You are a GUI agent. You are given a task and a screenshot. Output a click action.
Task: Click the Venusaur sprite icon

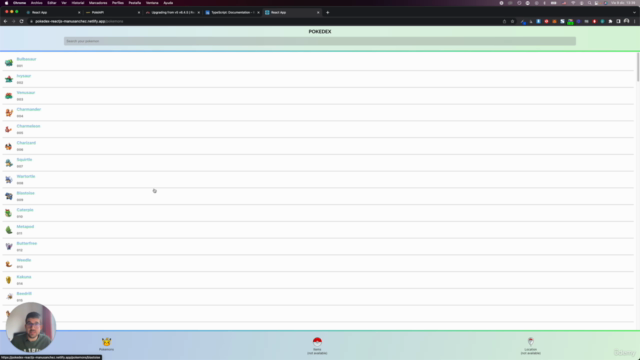pyautogui.click(x=9, y=96)
